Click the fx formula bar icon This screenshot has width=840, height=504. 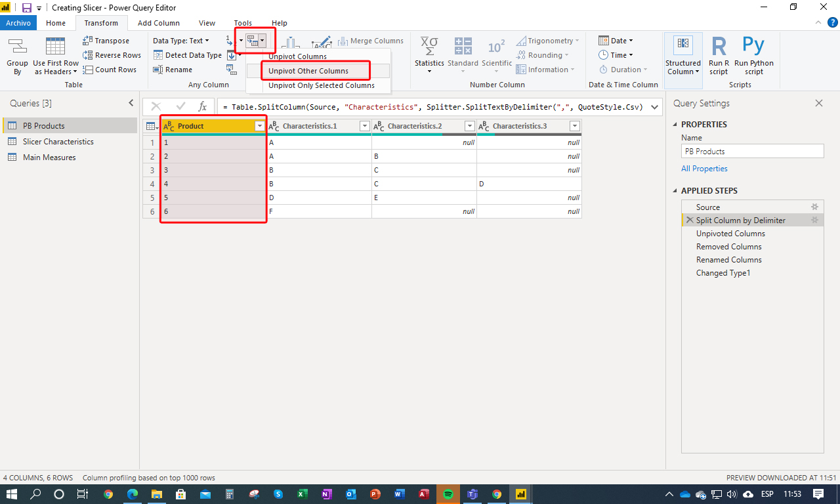(203, 106)
